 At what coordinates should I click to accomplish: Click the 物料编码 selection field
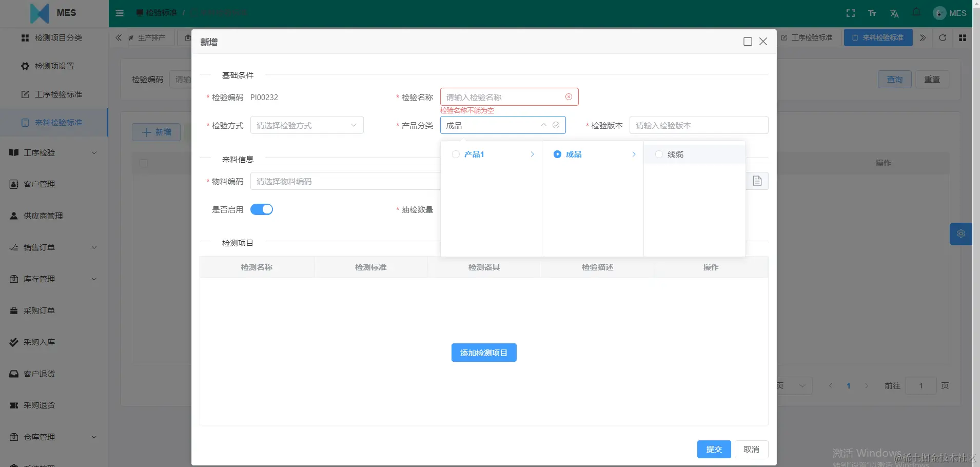point(345,181)
